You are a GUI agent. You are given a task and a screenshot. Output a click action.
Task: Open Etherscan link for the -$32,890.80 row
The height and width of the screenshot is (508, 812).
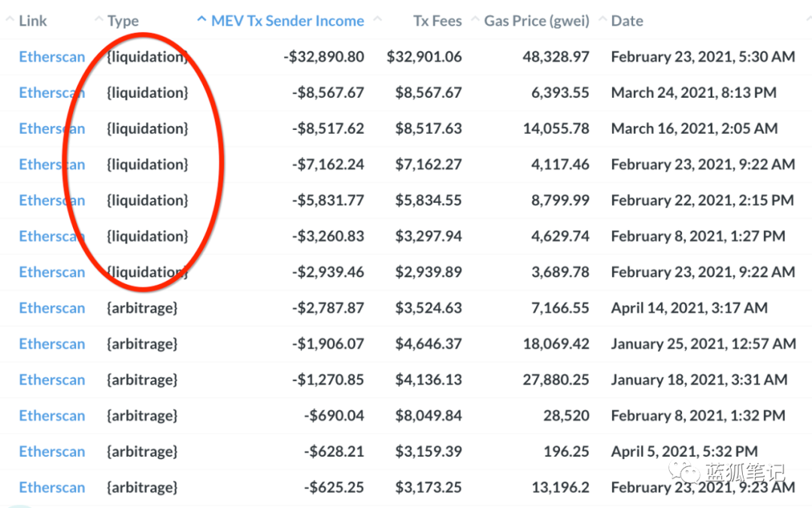pyautogui.click(x=52, y=57)
